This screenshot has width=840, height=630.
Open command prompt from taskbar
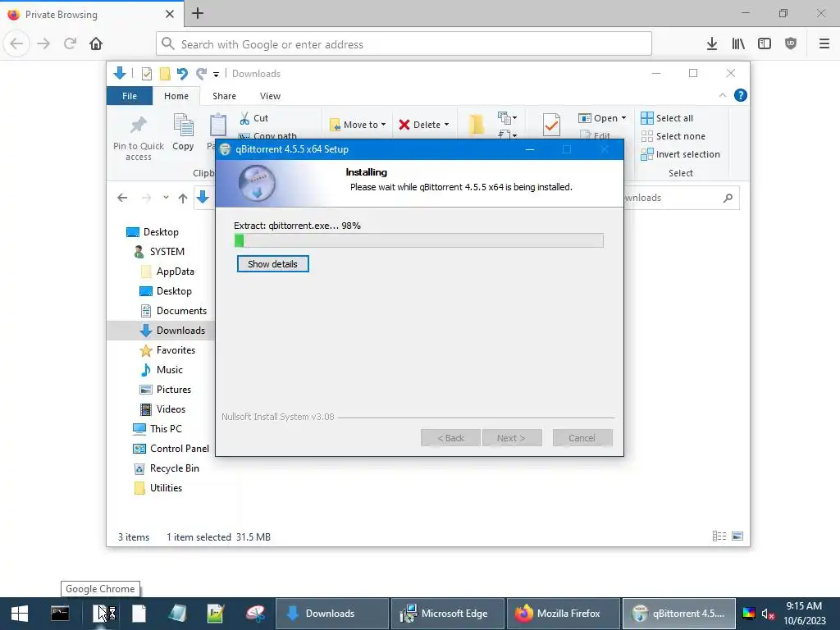click(59, 614)
